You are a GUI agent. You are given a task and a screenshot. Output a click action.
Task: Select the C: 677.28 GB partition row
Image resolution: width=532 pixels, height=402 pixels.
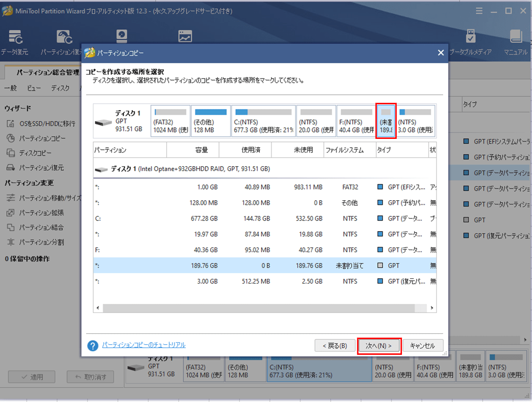(x=265, y=219)
